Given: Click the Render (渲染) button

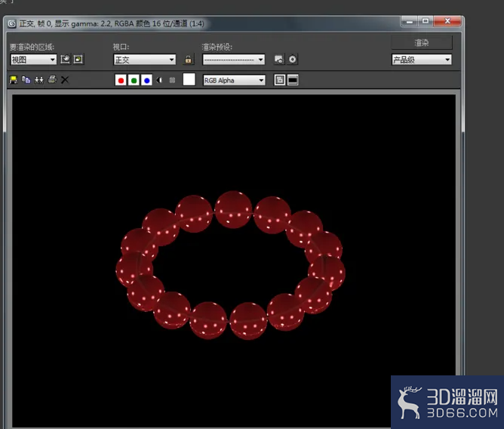Looking at the screenshot, I should click(422, 43).
